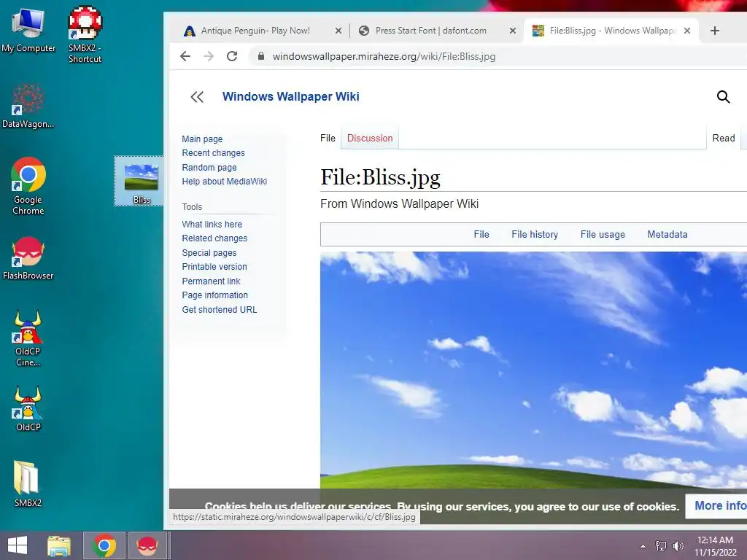
Task: Open a new browser tab
Action: pos(715,31)
